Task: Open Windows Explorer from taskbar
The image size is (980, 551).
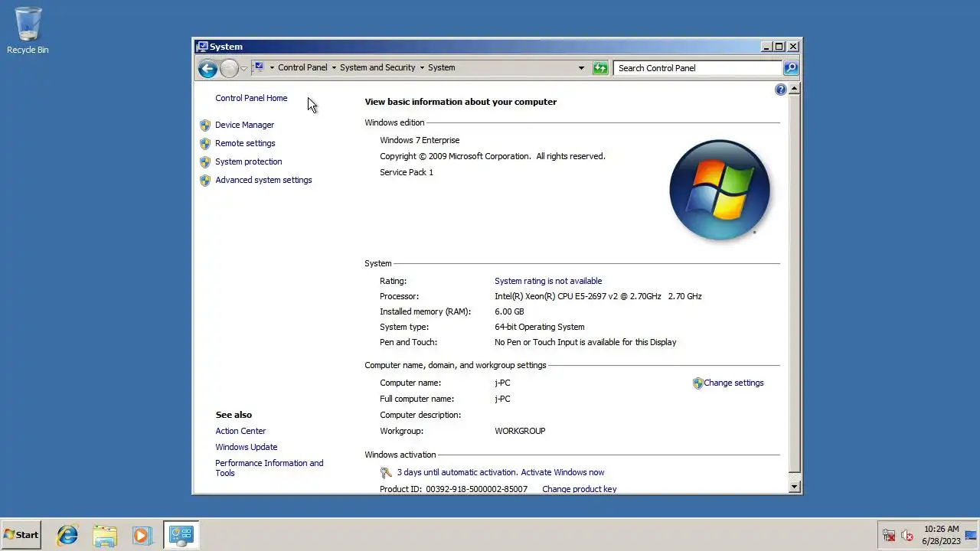Action: (105, 535)
